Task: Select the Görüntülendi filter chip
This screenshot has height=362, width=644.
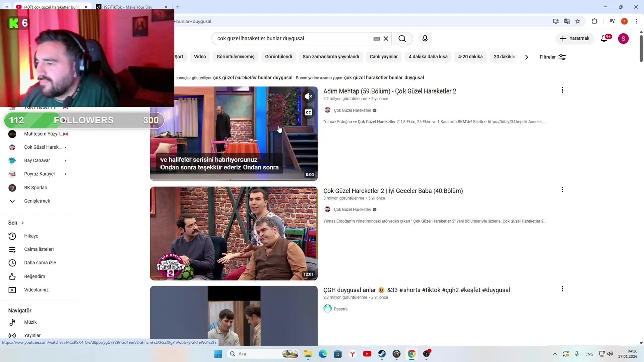Action: 278,57
